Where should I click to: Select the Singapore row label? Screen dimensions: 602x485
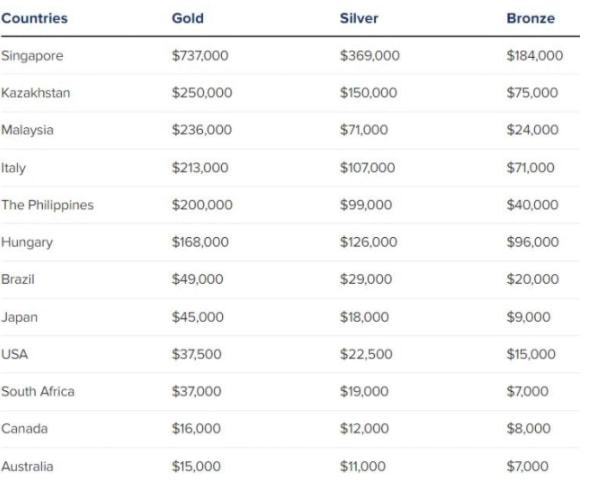tap(32, 56)
